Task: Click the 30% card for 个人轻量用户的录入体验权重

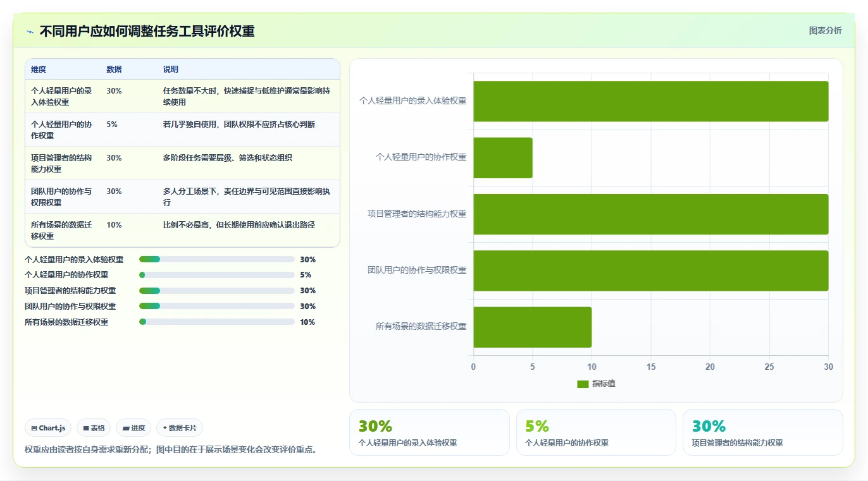Action: point(429,432)
